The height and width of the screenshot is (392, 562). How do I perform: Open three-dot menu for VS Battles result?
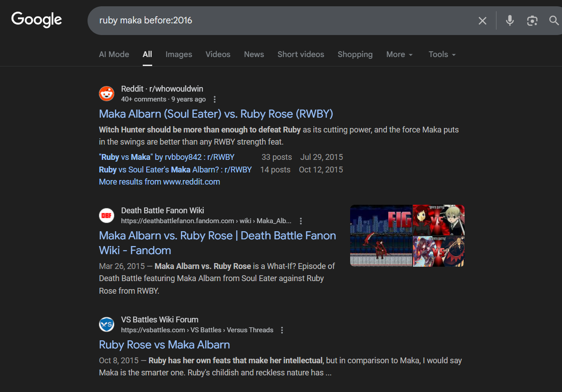(282, 330)
